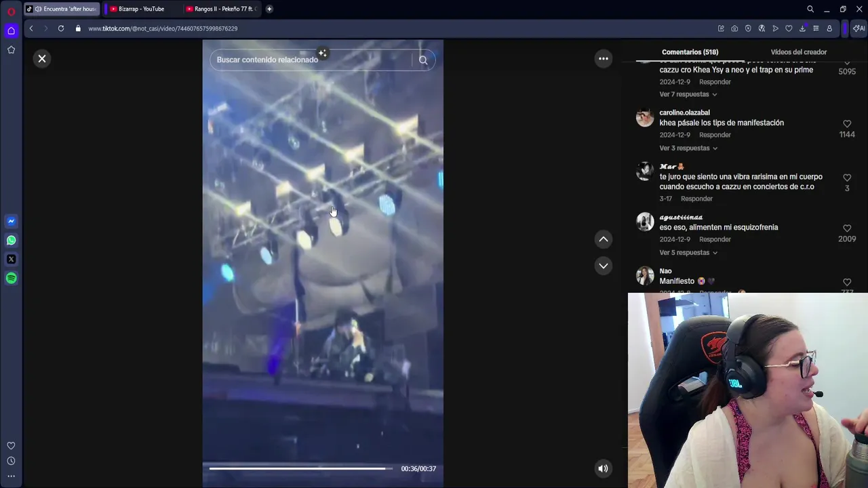Open Nao's profile avatar
The image size is (868, 488).
[x=645, y=276]
